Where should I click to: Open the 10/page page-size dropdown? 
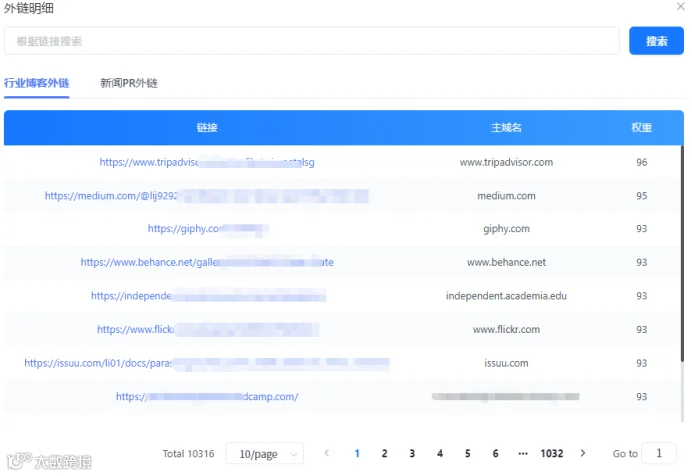point(264,454)
